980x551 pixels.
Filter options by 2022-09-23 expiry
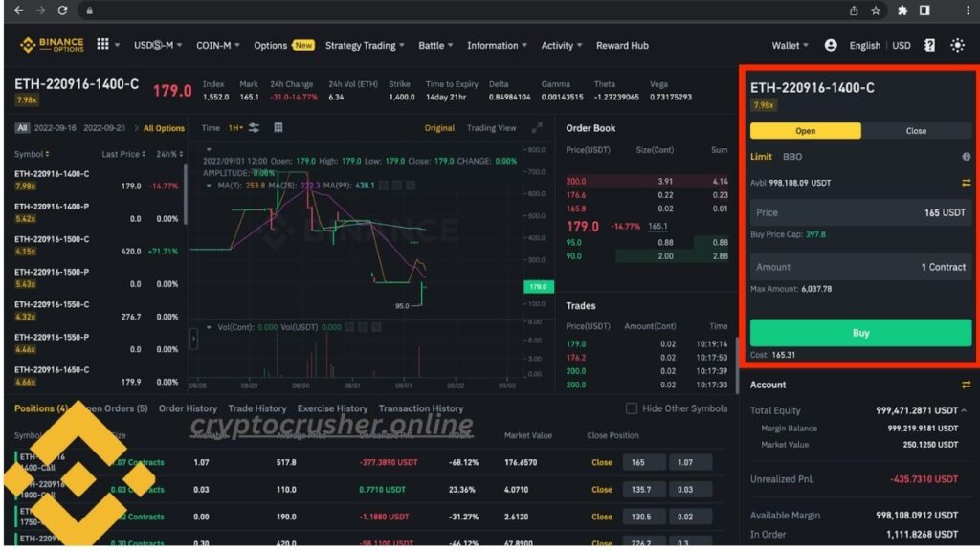104,128
